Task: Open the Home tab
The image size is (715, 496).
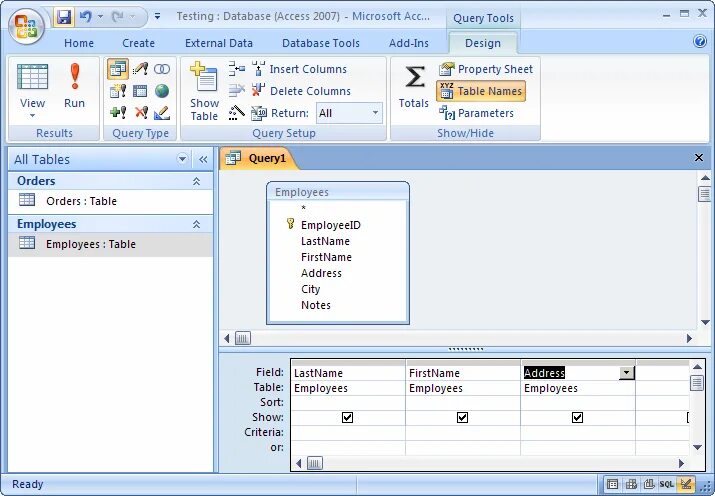Action: point(79,43)
